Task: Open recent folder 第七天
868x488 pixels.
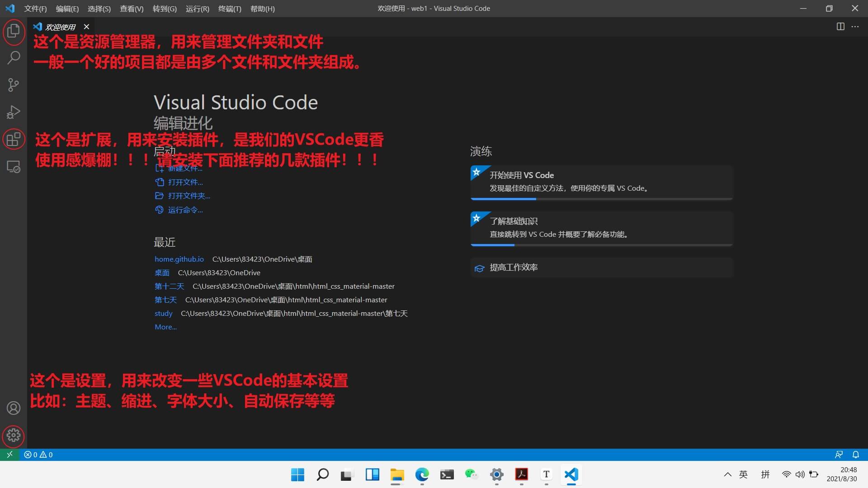Action: pyautogui.click(x=165, y=300)
